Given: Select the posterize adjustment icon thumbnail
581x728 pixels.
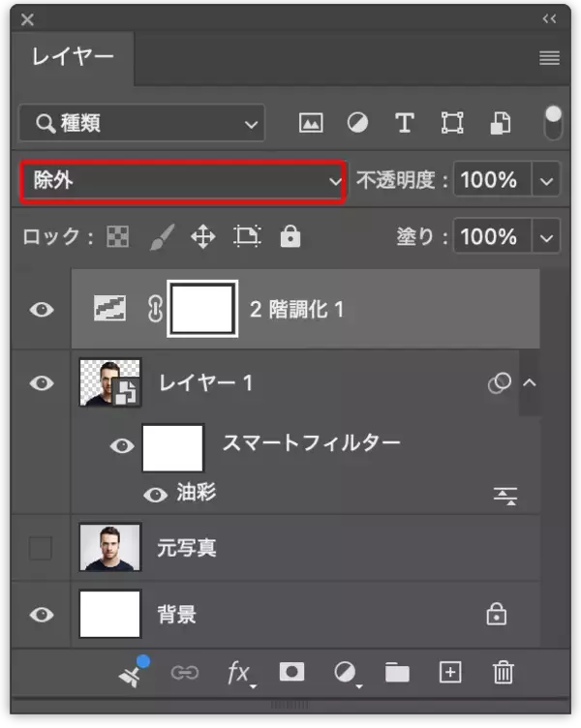Looking at the screenshot, I should pos(109,309).
